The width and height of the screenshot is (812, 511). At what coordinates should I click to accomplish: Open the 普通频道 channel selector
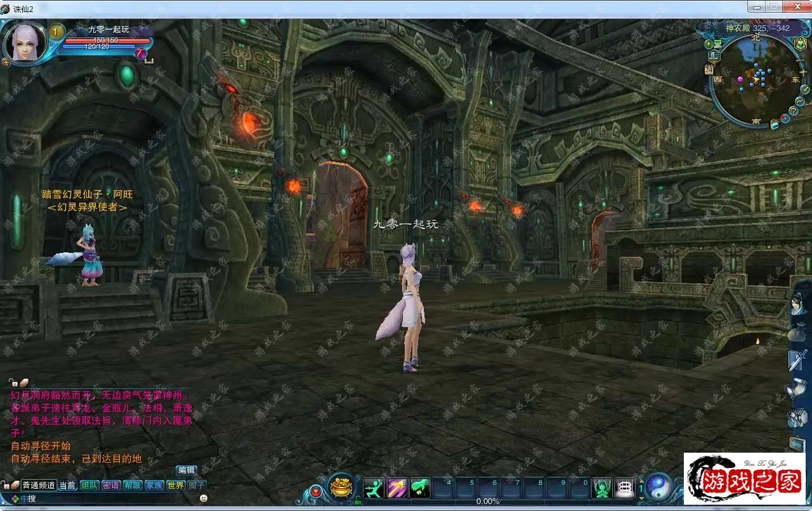coord(38,485)
